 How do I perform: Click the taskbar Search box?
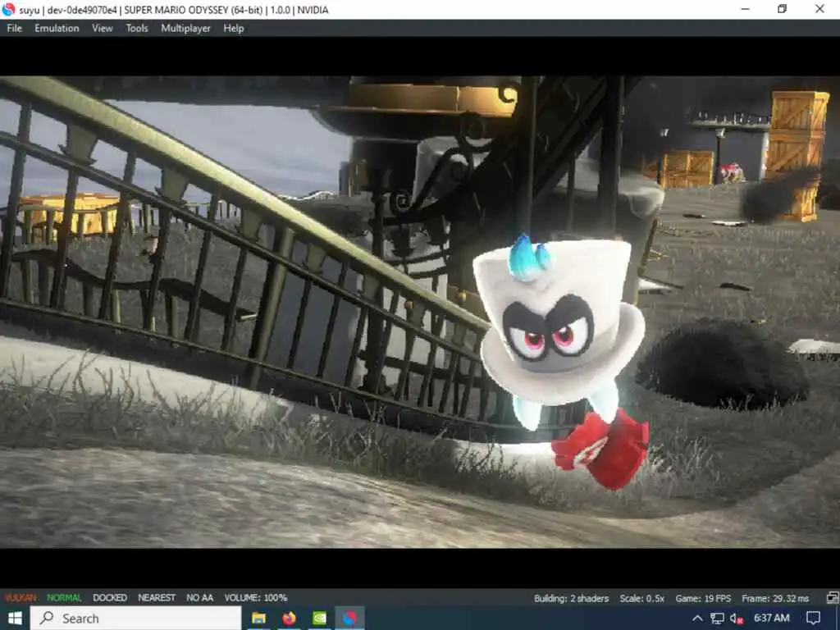(x=136, y=619)
